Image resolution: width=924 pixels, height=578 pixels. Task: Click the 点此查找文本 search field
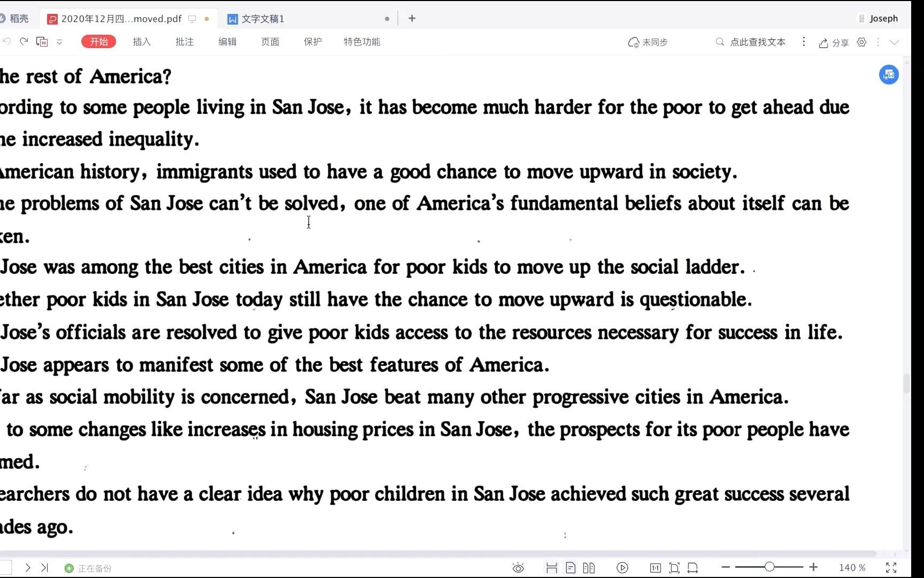pos(751,42)
